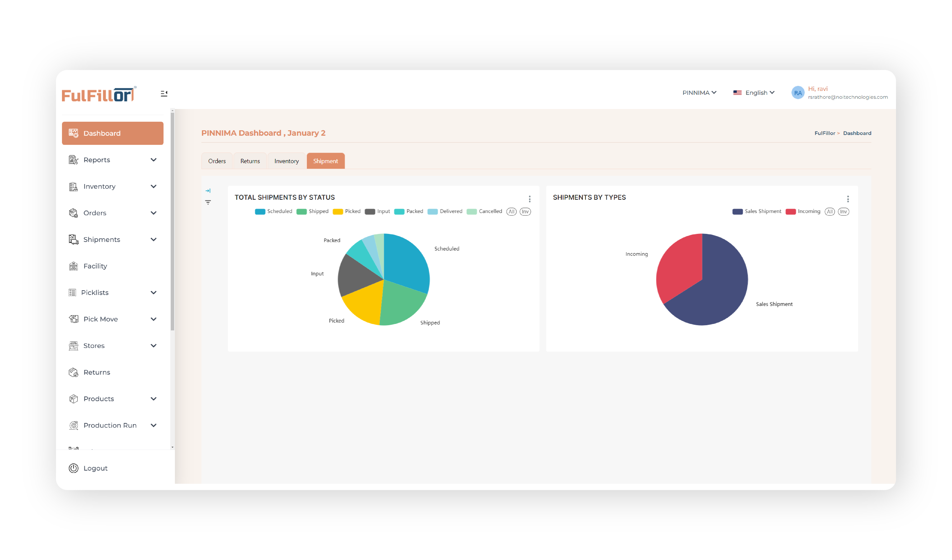Open the Total Shipments By Status kebab menu
The image size is (952, 560).
529,199
